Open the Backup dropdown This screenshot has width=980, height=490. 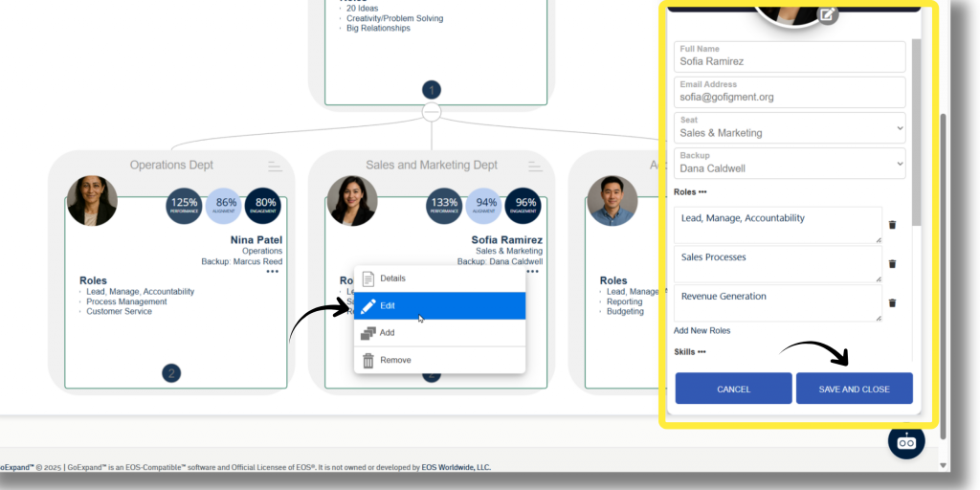pyautogui.click(x=790, y=163)
